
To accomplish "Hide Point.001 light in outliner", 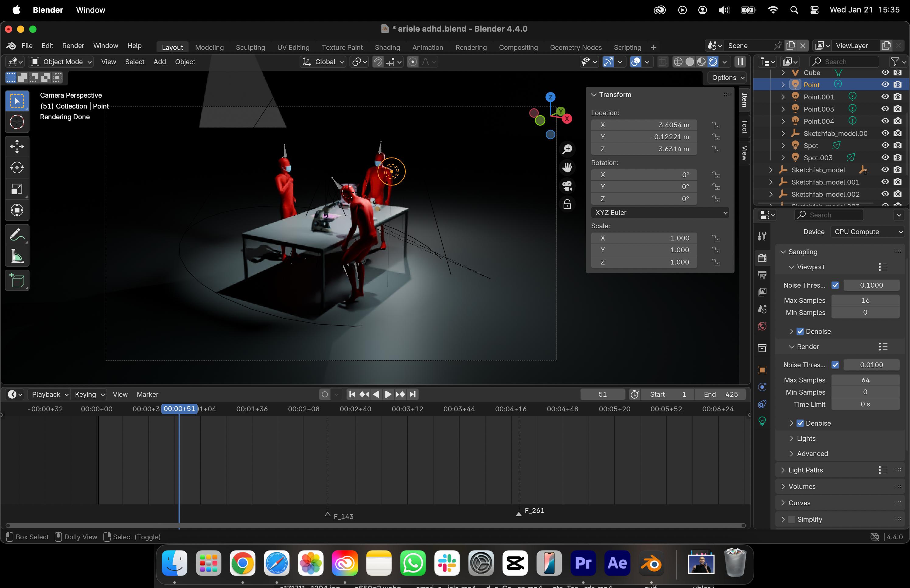I will pos(885,97).
